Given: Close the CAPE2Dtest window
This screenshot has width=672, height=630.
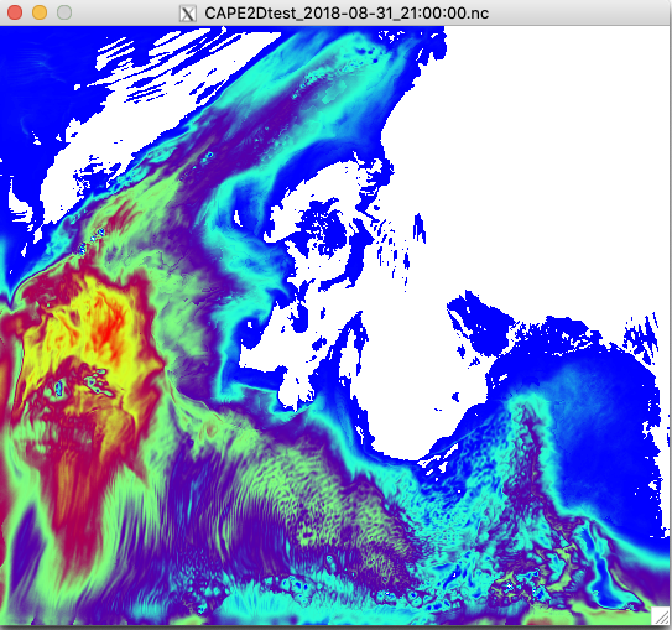Looking at the screenshot, I should point(15,12).
